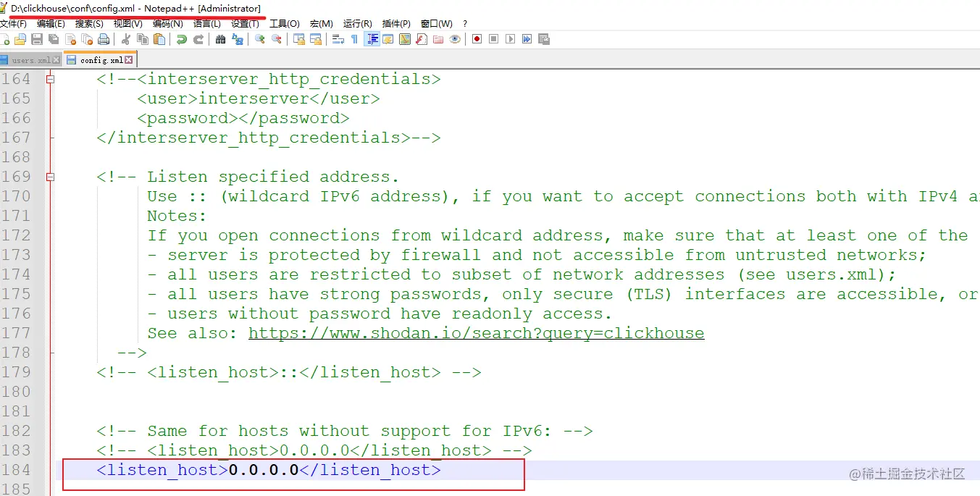
Task: Click the Save file toolbar icon
Action: [38, 39]
